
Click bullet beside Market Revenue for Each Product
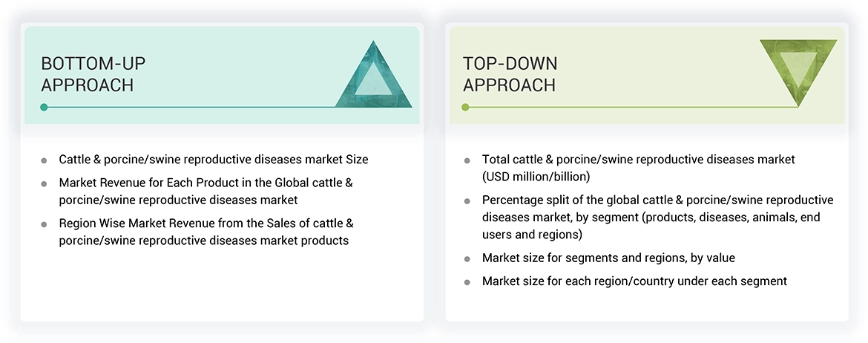(x=45, y=183)
